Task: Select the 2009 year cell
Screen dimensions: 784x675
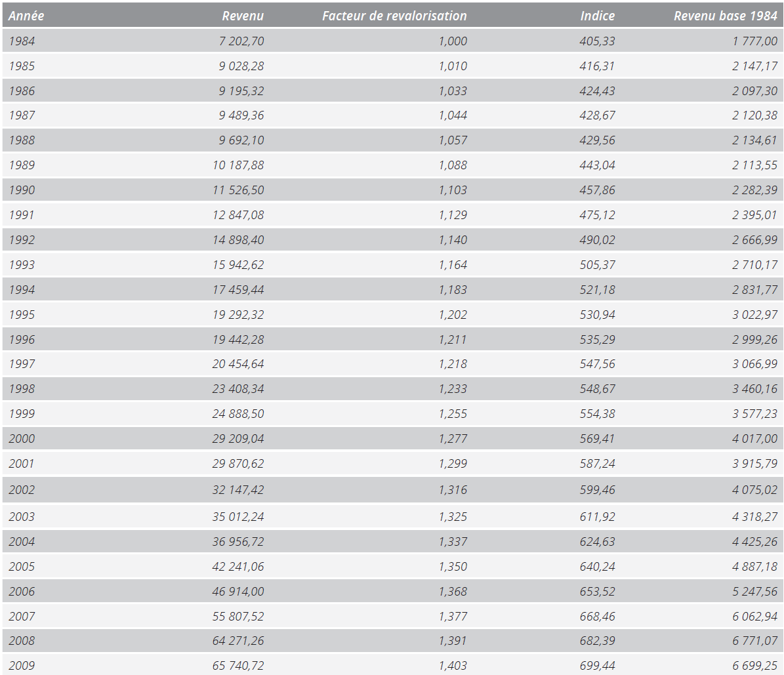Action: (22, 666)
